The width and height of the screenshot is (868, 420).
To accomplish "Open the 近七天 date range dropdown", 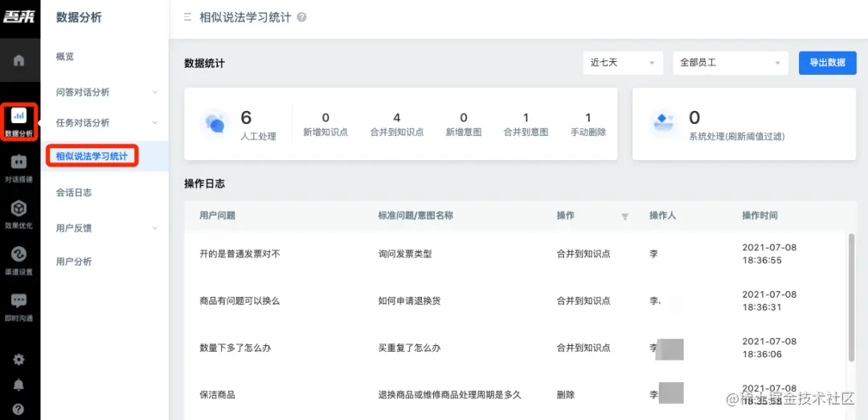I will tap(623, 63).
